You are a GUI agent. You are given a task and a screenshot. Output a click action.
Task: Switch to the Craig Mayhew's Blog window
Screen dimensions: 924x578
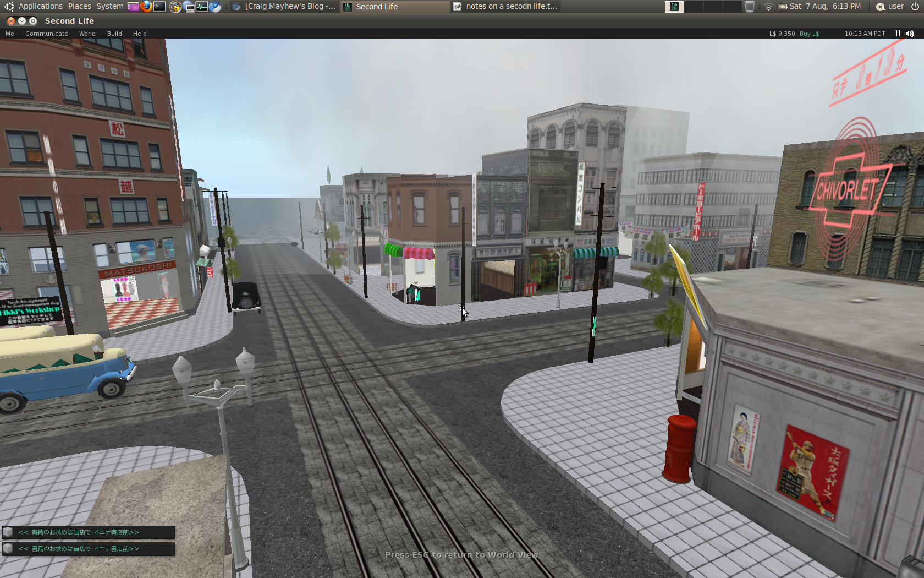point(284,7)
